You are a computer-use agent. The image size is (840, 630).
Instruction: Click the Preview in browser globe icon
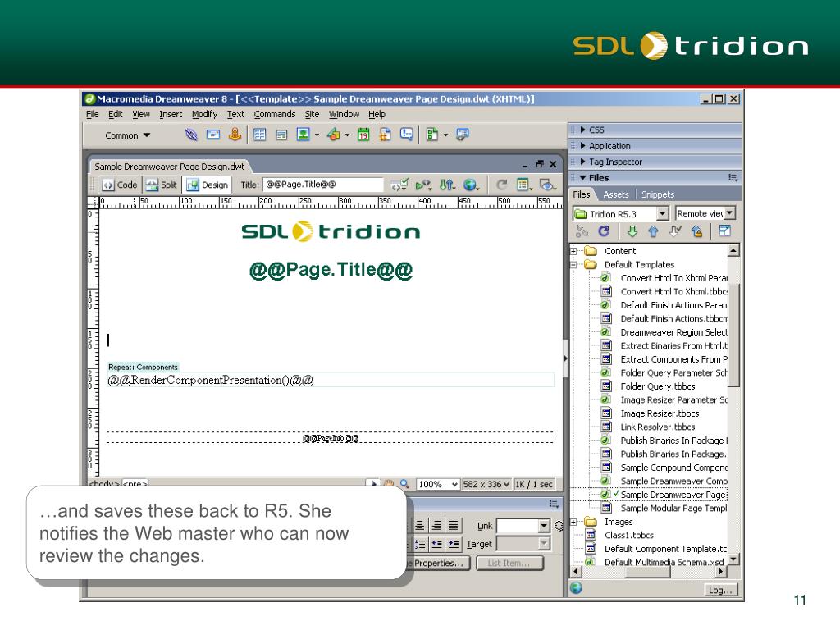tap(470, 185)
